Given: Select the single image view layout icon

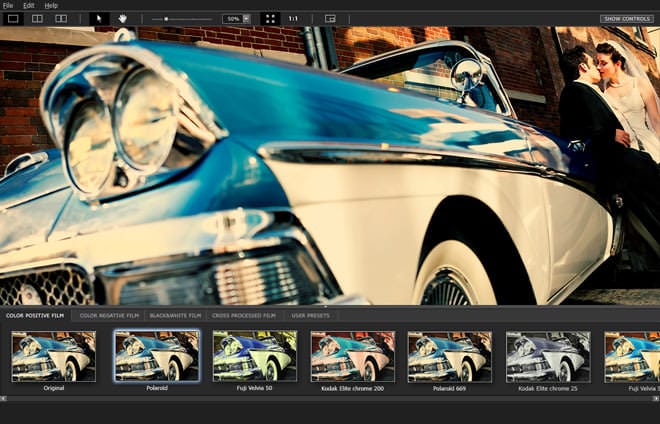Looking at the screenshot, I should (13, 18).
